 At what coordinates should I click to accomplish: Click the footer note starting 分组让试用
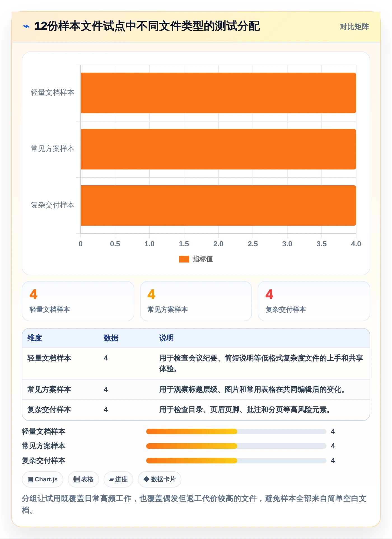[x=194, y=504]
